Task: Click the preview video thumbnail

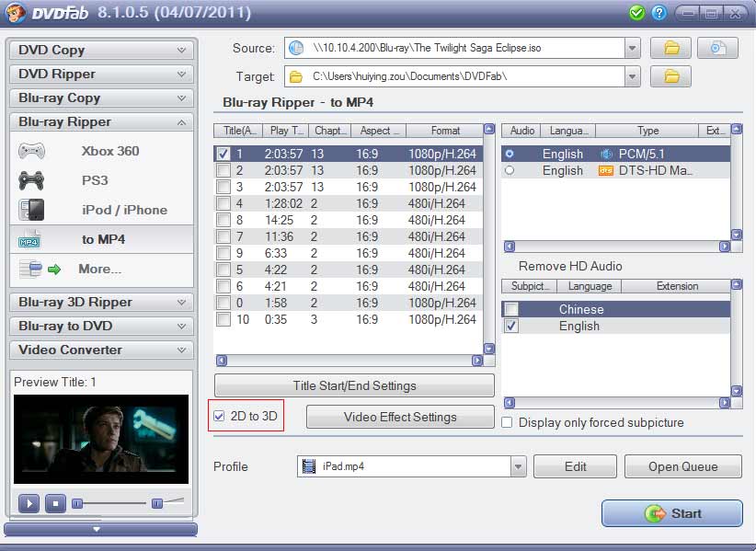Action: (x=101, y=439)
